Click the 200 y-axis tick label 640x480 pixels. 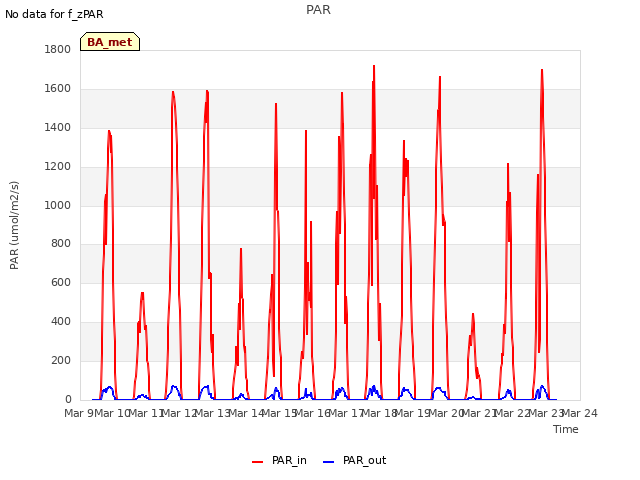[61, 360]
